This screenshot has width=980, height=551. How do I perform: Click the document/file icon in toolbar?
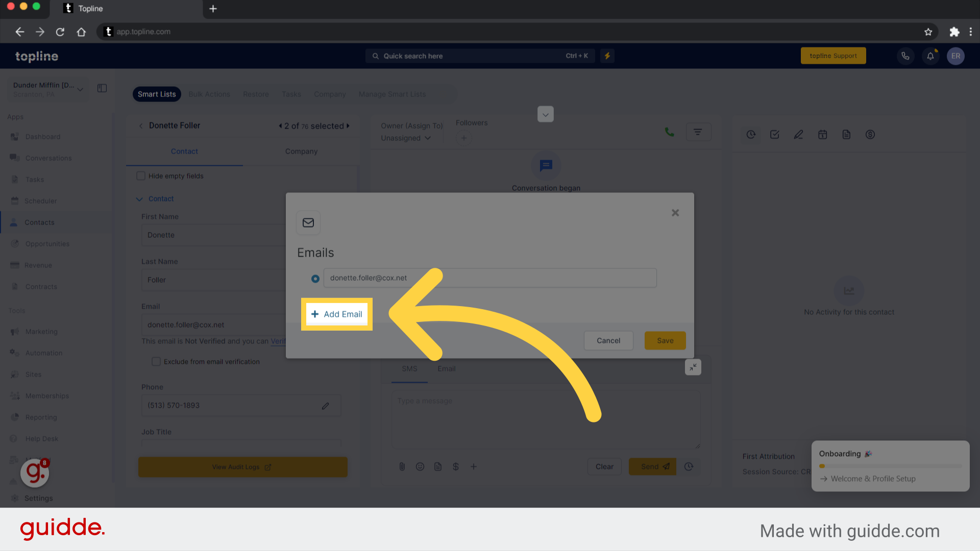coord(845,134)
